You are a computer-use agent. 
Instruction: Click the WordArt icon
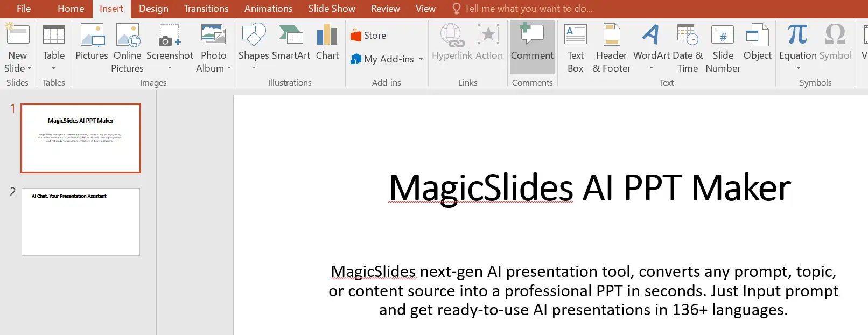651,34
